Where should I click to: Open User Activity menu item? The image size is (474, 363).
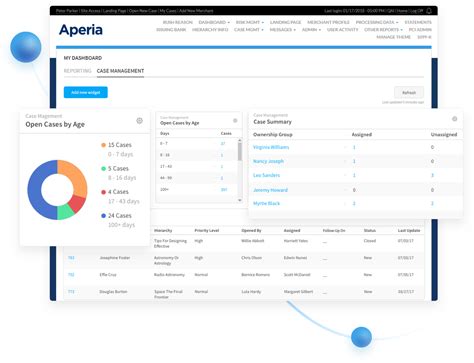pyautogui.click(x=342, y=30)
